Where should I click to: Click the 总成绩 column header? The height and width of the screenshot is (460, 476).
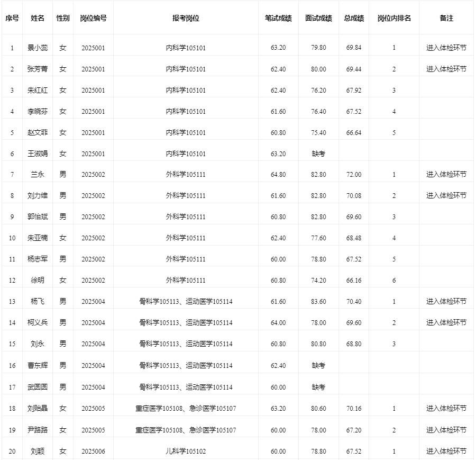tap(354, 18)
